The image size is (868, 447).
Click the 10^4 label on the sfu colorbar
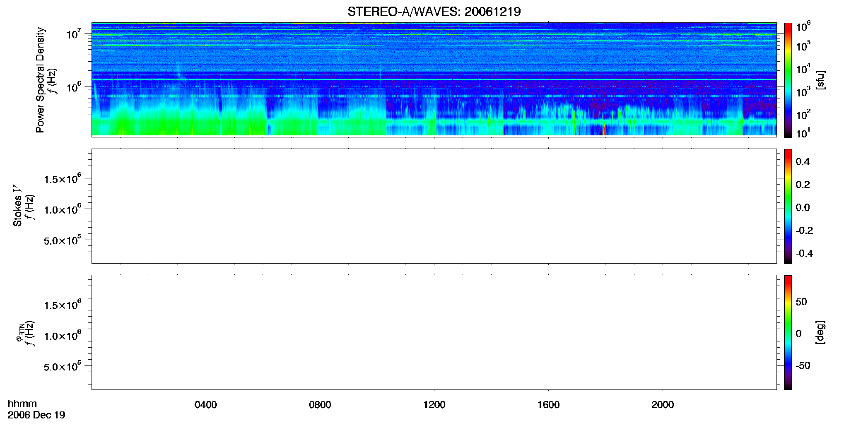pyautogui.click(x=803, y=69)
